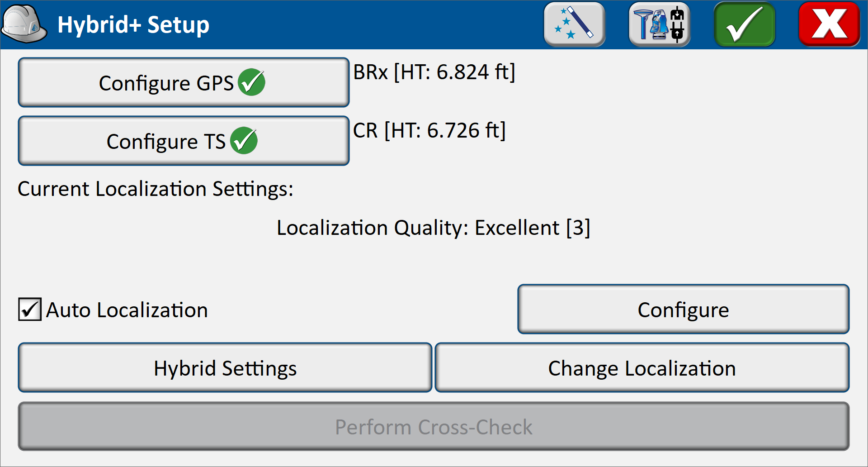
Task: Cancel with the red X button
Action: pos(830,24)
